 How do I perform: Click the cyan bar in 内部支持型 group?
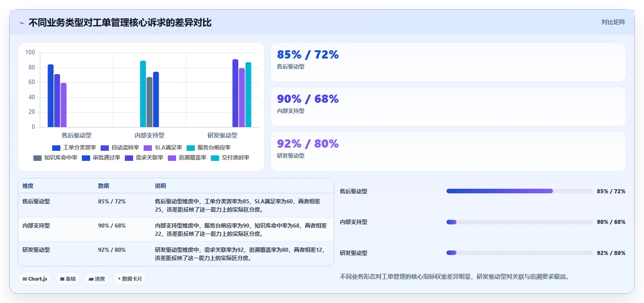pos(143,94)
